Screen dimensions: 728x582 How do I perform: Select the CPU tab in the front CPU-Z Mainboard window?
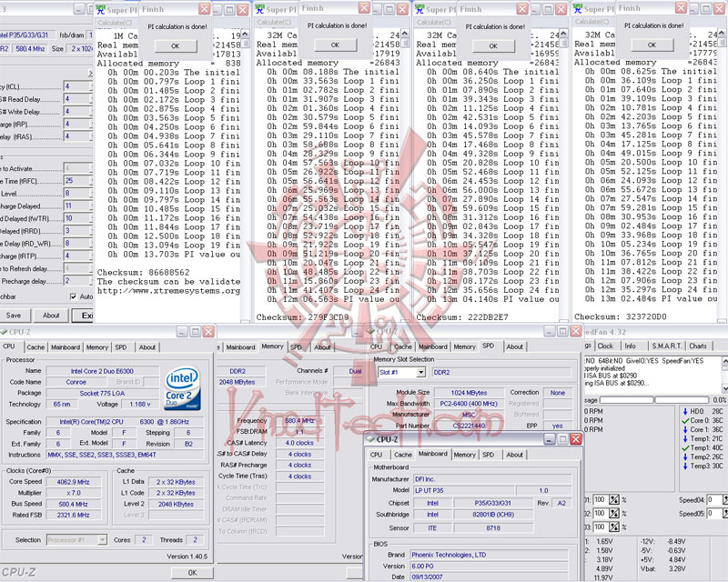coord(377,455)
